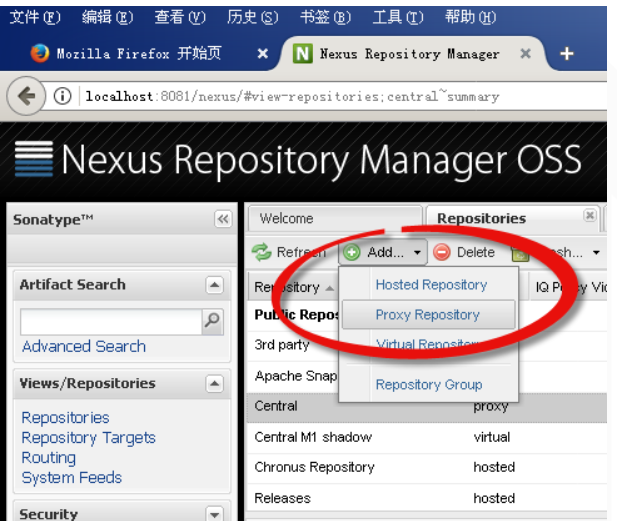The width and height of the screenshot is (617, 521).
Task: Click the red Delete button
Action: tap(464, 252)
